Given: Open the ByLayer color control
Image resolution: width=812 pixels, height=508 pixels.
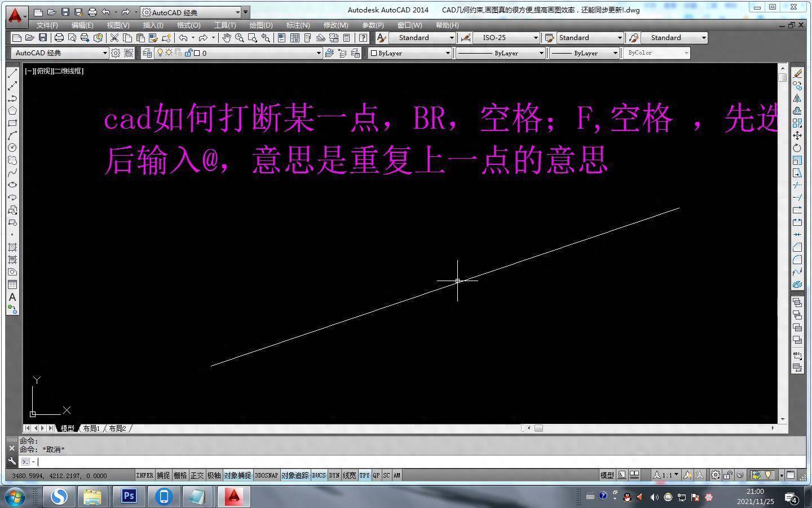Looking at the screenshot, I should pos(411,53).
